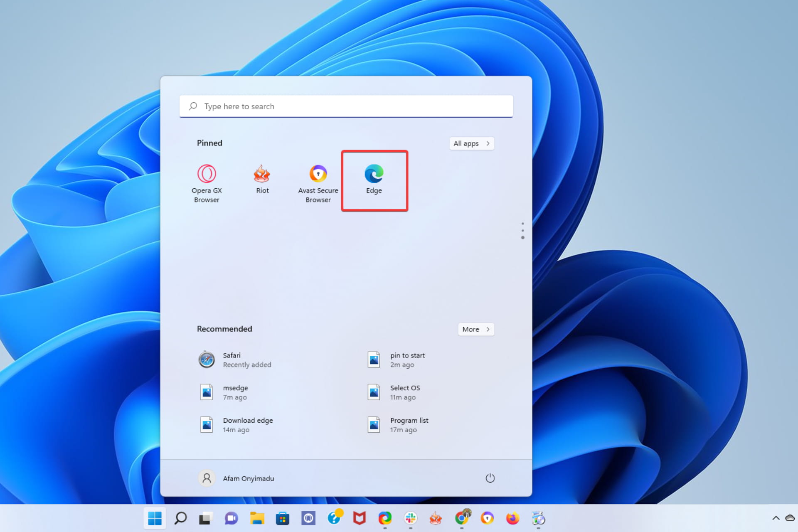Image resolution: width=798 pixels, height=532 pixels.
Task: Show hidden system tray icons chevron
Action: (x=776, y=518)
